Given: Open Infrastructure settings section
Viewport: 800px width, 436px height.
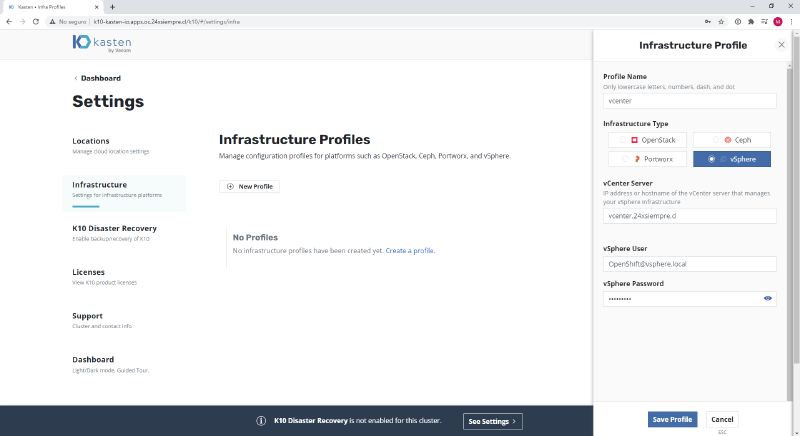Looking at the screenshot, I should [124, 193].
